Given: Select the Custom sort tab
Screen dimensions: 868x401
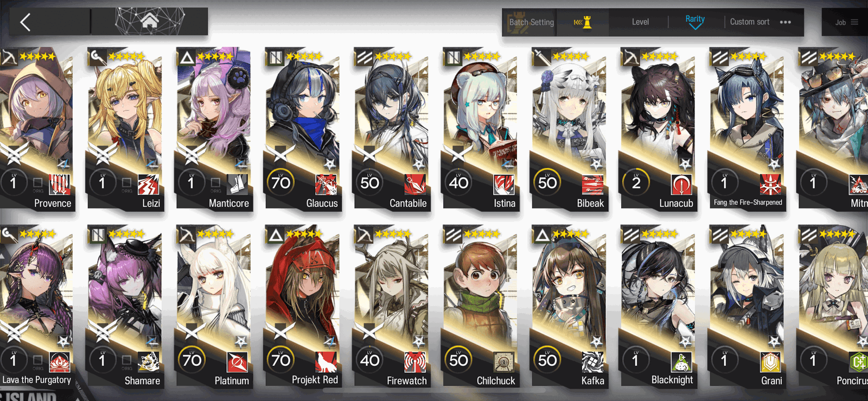Looking at the screenshot, I should (749, 22).
